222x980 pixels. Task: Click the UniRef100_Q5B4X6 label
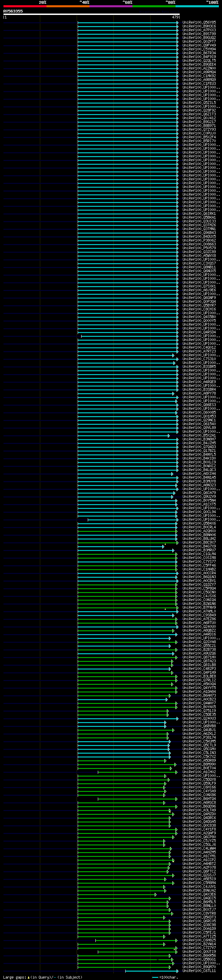pos(199,524)
